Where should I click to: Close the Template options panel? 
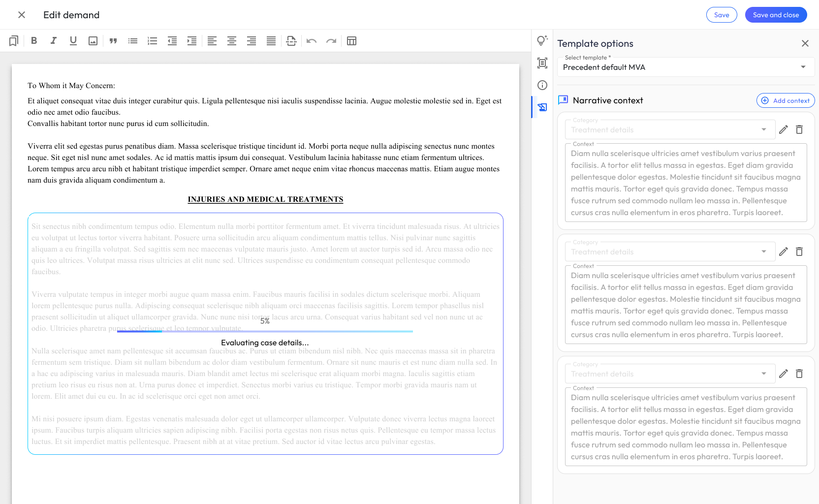pyautogui.click(x=805, y=43)
